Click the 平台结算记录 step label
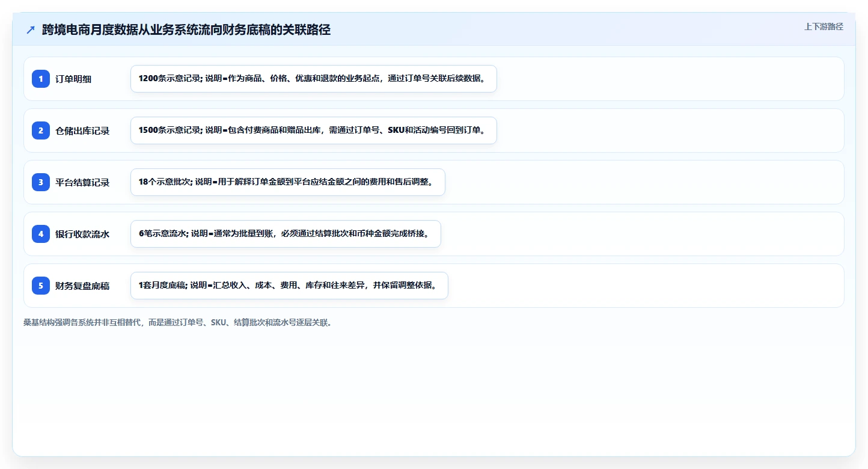This screenshot has width=868, height=469. point(82,182)
